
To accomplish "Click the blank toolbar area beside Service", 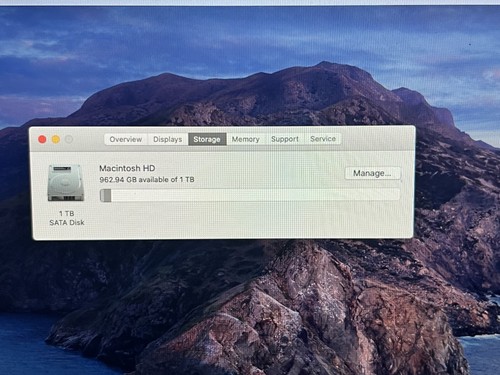I will 377,139.
